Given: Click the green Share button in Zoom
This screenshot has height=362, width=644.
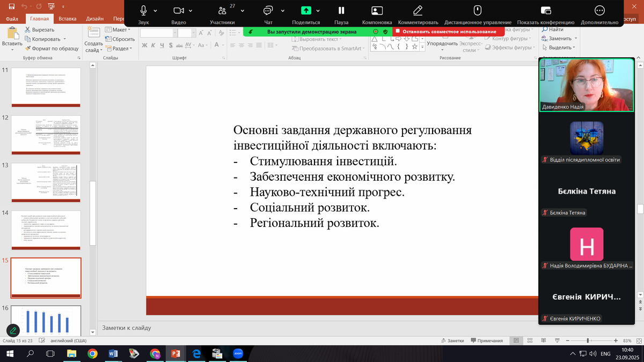Looking at the screenshot, I should (306, 10).
